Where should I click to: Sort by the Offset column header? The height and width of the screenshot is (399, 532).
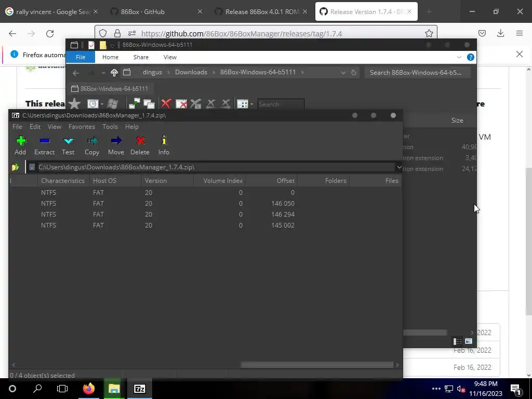click(x=272, y=181)
